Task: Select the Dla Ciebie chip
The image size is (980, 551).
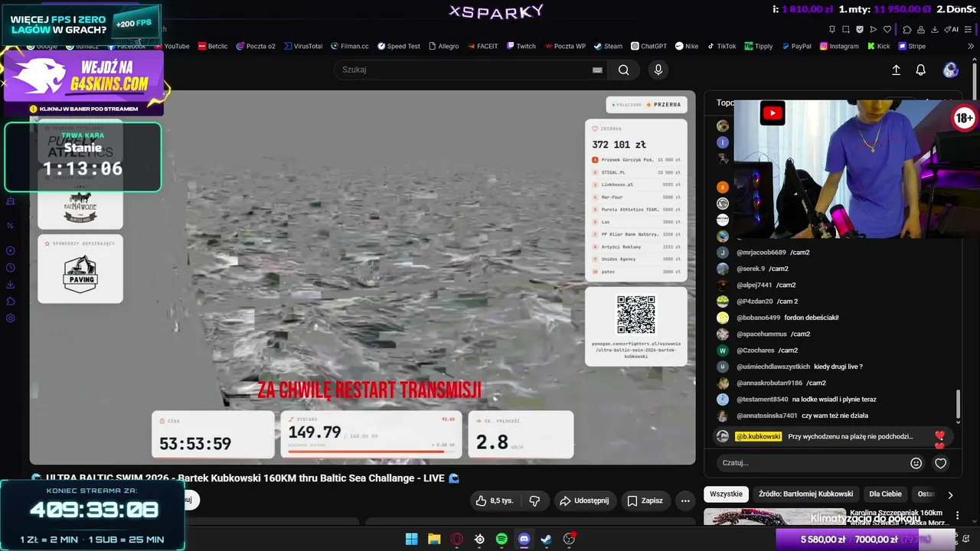Action: (885, 494)
